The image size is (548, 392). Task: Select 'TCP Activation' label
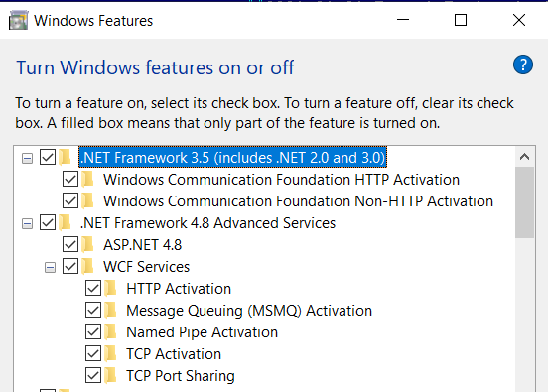(174, 354)
